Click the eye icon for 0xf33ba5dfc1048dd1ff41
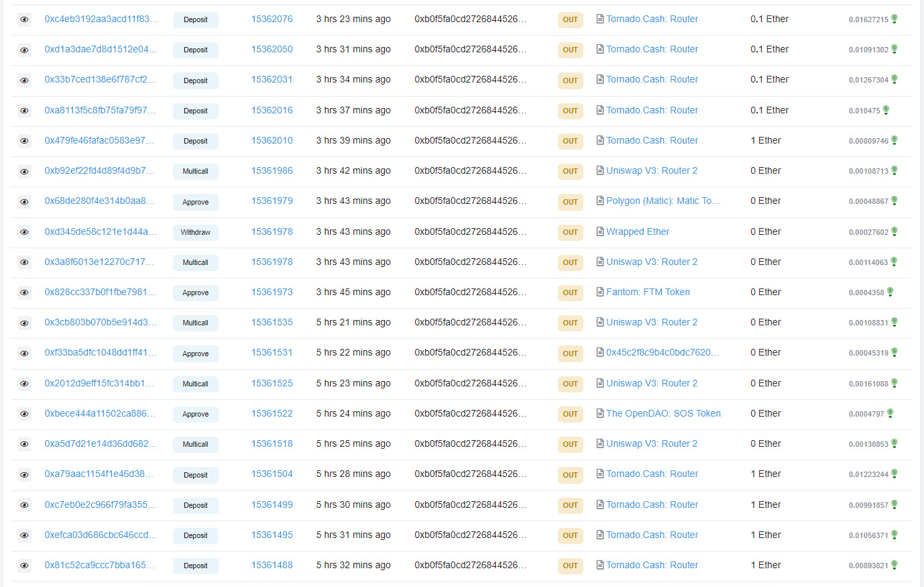This screenshot has width=924, height=587. [24, 354]
